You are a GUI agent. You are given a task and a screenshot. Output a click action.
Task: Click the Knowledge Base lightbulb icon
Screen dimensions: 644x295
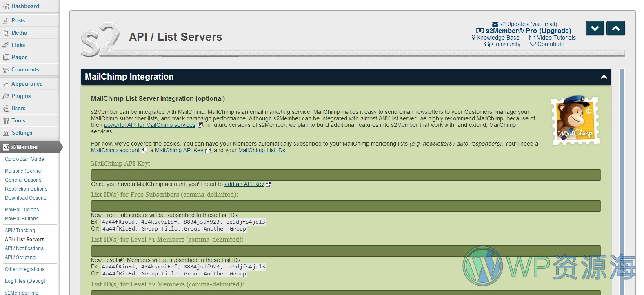473,38
